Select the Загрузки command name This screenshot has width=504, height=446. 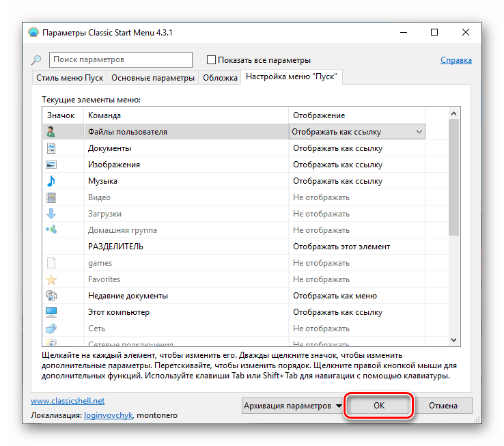pyautogui.click(x=104, y=214)
